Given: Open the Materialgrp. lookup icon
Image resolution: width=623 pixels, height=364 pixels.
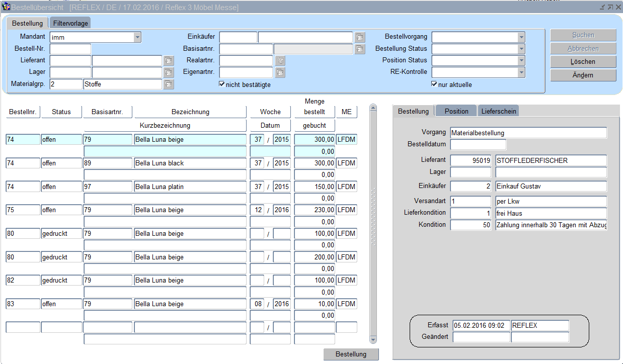Looking at the screenshot, I should pos(169,84).
